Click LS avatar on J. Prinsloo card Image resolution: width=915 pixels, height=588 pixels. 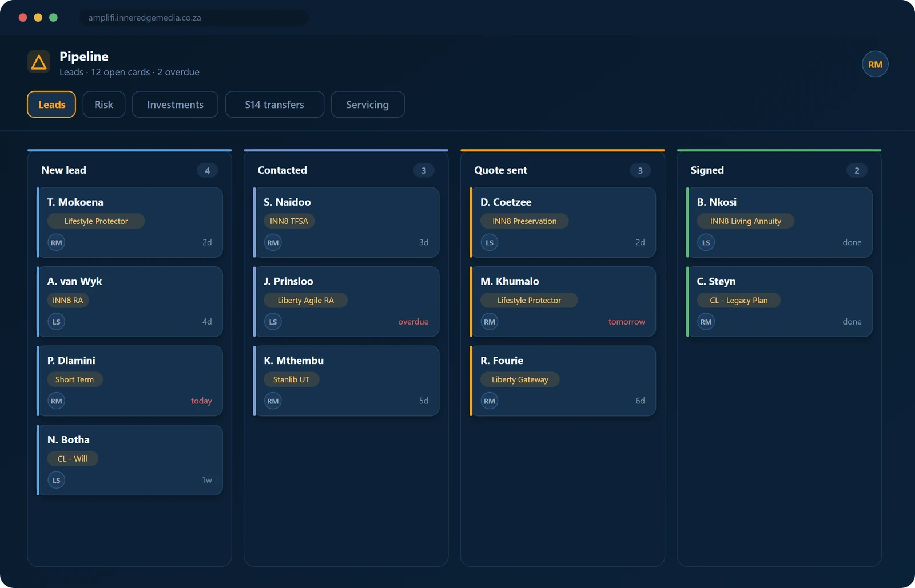(x=273, y=322)
